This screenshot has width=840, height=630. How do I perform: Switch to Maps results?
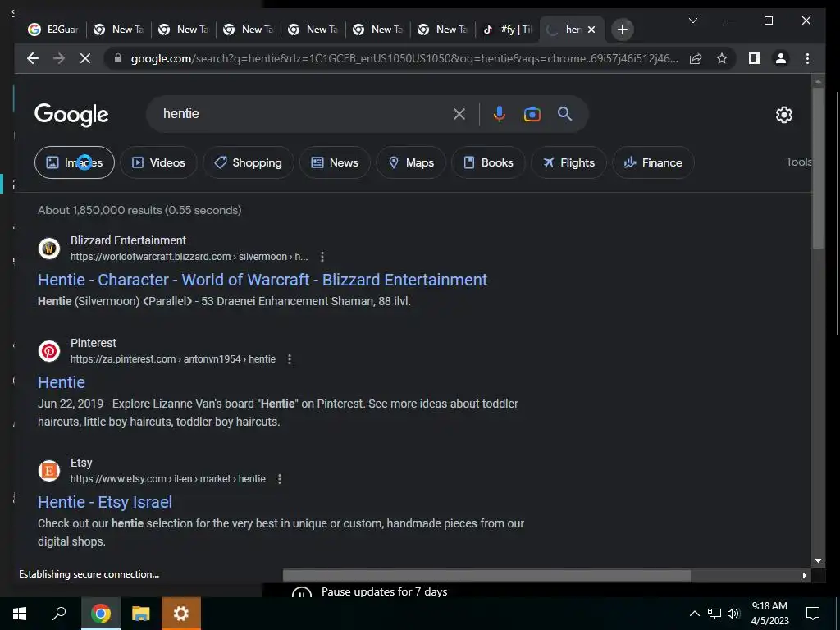(411, 162)
